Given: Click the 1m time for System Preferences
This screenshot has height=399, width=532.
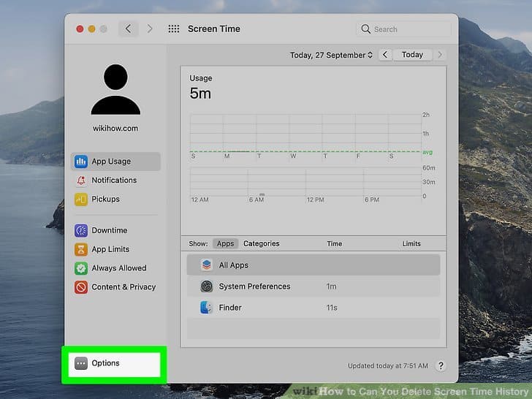Looking at the screenshot, I should pyautogui.click(x=332, y=286).
